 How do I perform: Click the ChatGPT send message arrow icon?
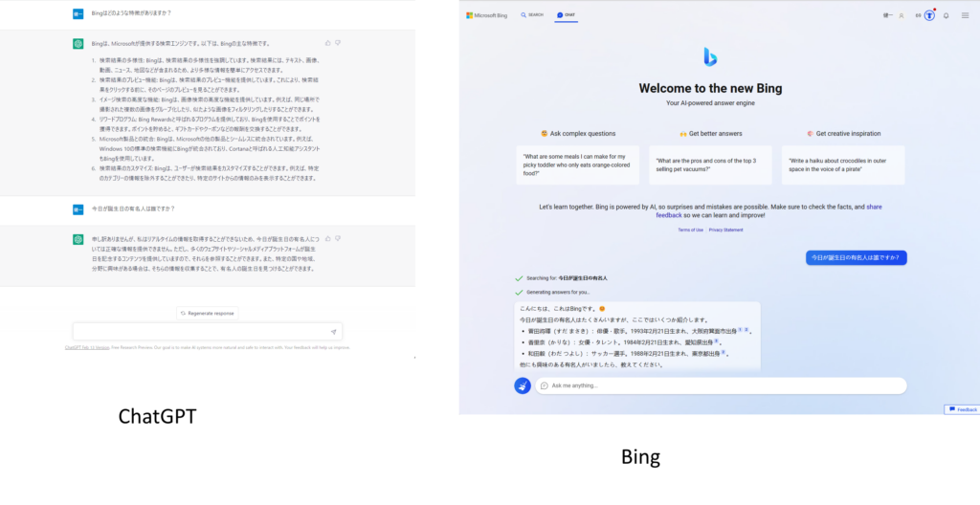(333, 332)
